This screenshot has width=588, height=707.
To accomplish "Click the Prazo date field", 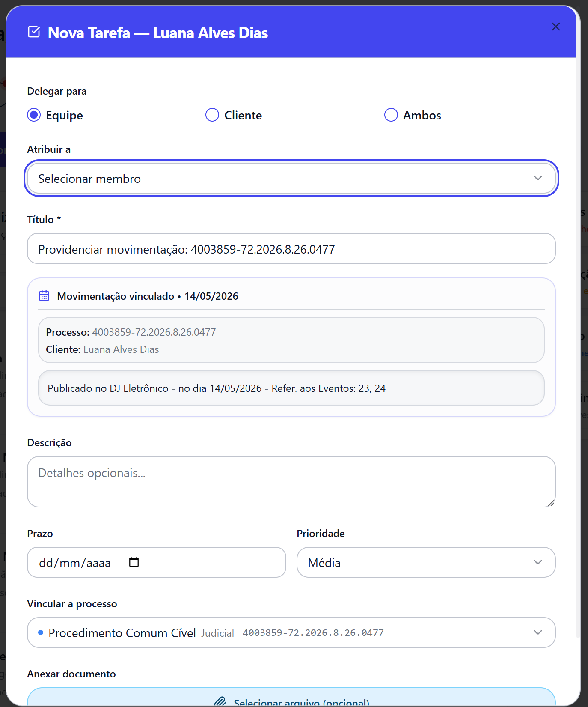I will 157,562.
